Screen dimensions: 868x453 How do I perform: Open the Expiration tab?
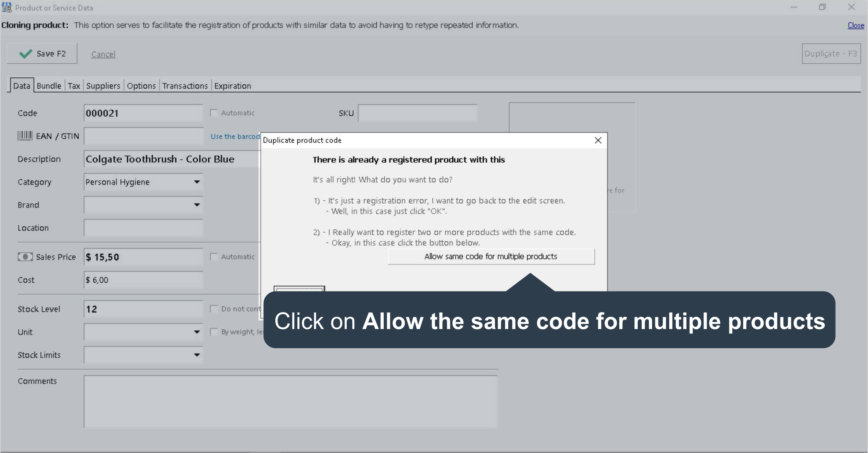coord(232,86)
